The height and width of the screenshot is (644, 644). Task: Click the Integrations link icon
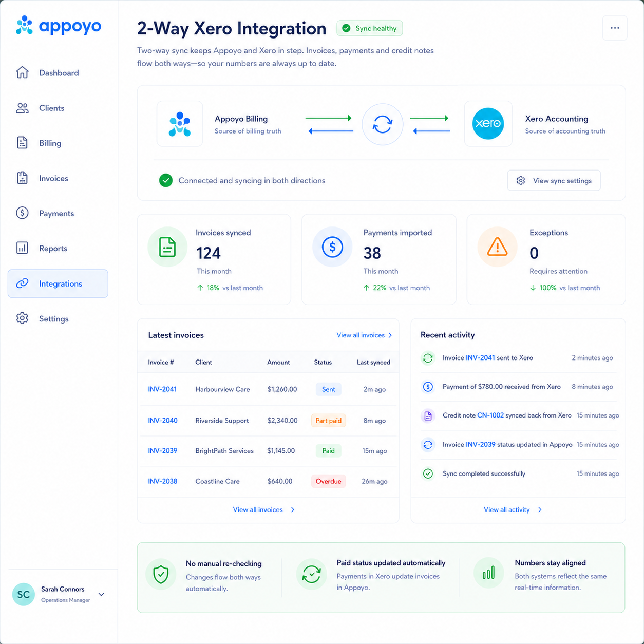[x=22, y=283]
